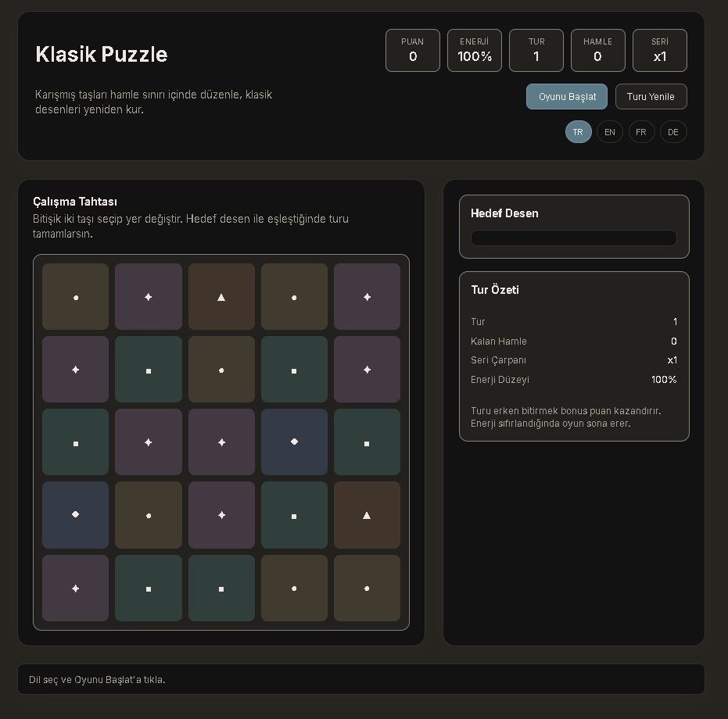Switch language to DE

(673, 132)
